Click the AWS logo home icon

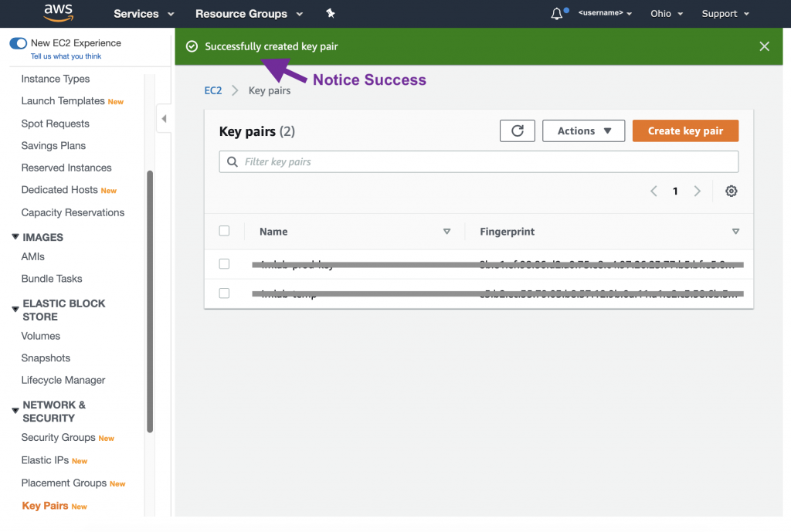[x=58, y=13]
